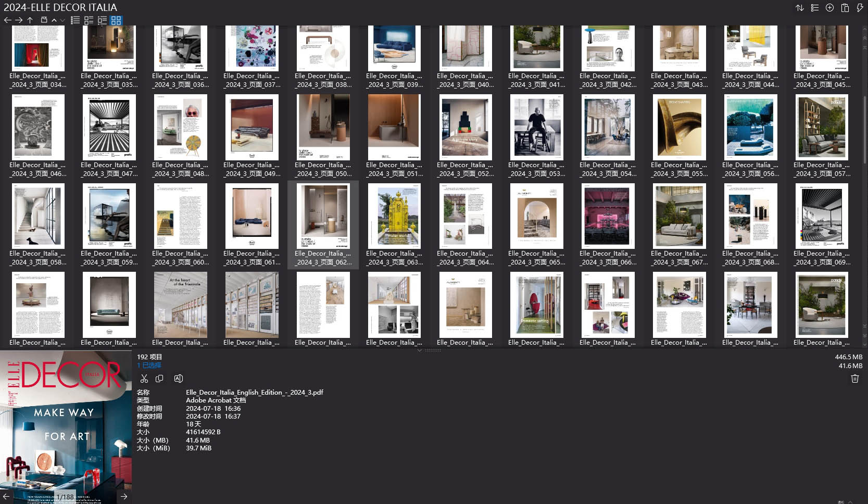Open the grouping options list icon

815,8
